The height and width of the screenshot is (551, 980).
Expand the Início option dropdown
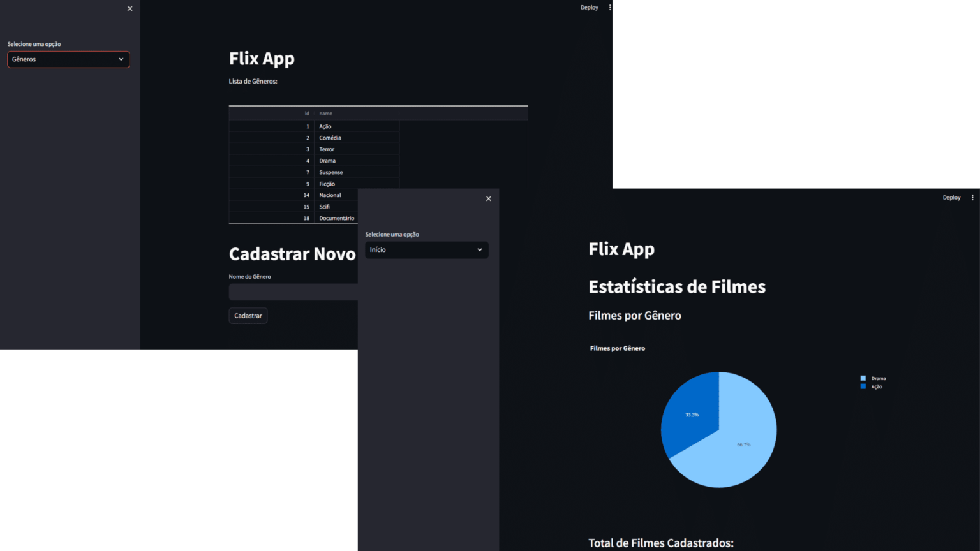tap(426, 250)
